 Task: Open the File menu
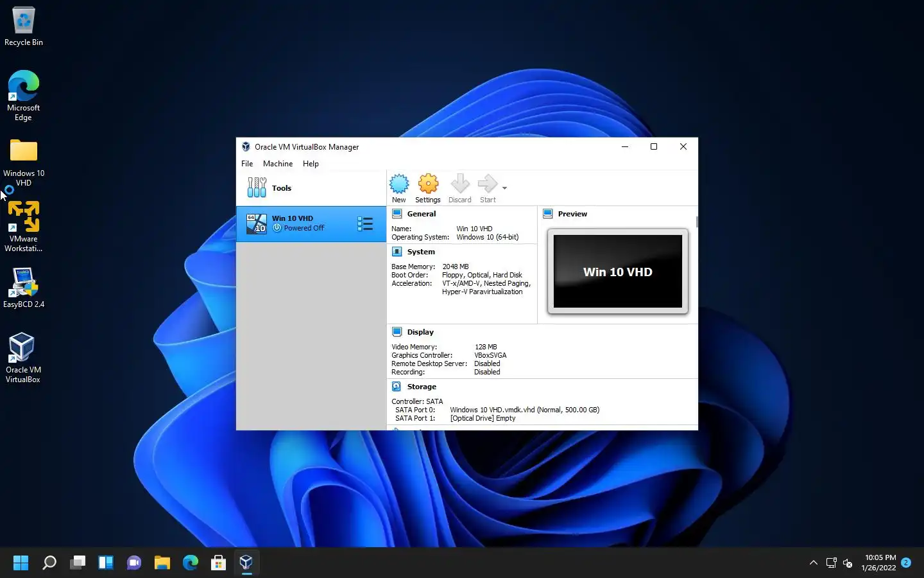click(247, 164)
